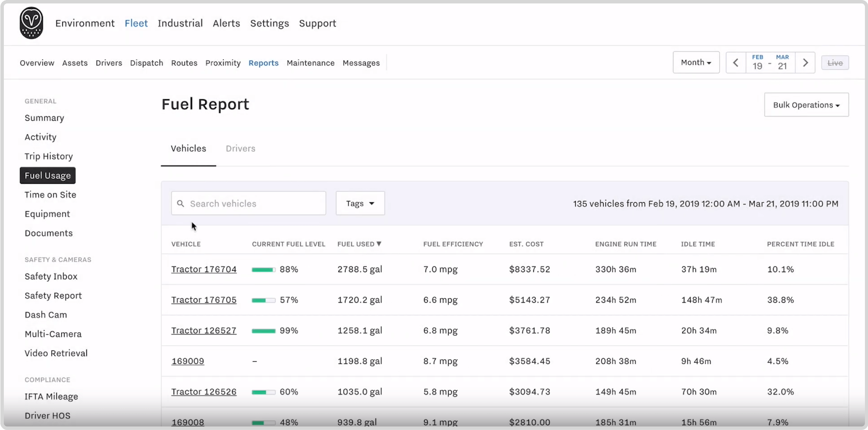Screen dimensions: 868x430
Task: Open the Tags filter dropdown
Action: click(x=361, y=204)
